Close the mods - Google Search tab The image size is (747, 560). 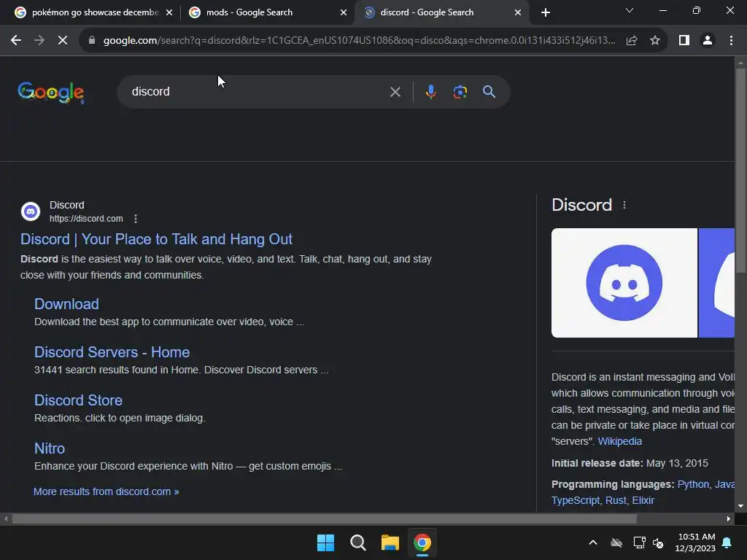pos(344,12)
